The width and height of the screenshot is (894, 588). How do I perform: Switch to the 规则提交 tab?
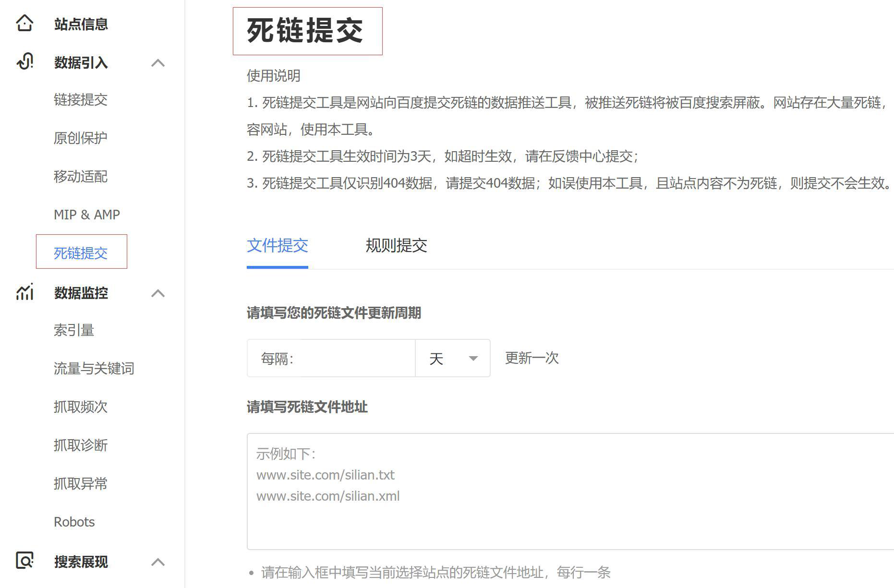pyautogui.click(x=396, y=246)
